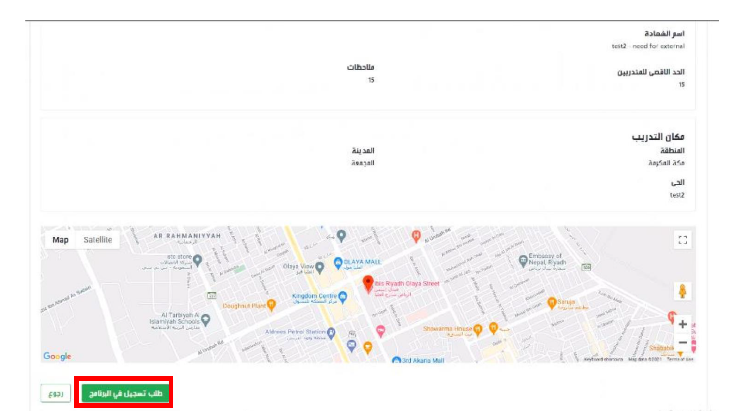This screenshot has height=411, width=731.
Task: Click the Saruja restaurant marker
Action: click(552, 303)
